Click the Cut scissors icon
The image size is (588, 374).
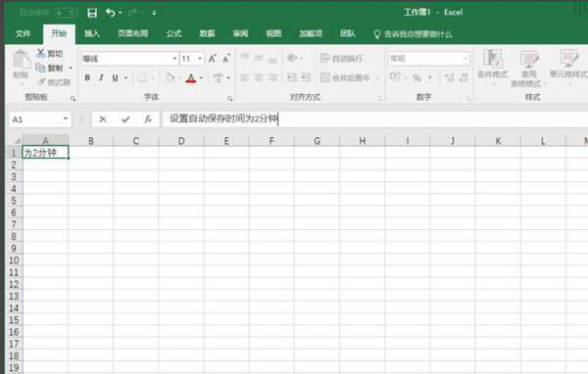(40, 53)
